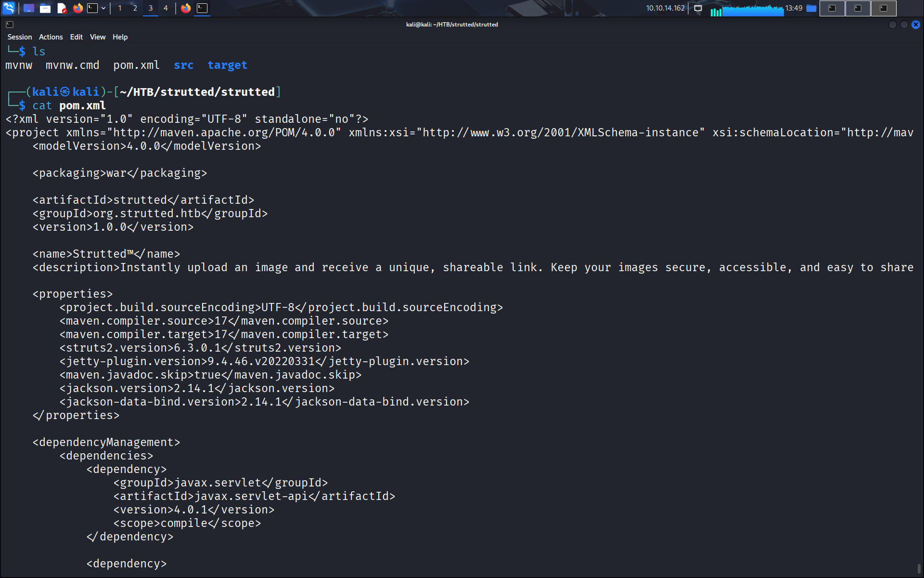Viewport: 924px width, 578px height.
Task: Launch the text editor panel icon
Action: 62,8
